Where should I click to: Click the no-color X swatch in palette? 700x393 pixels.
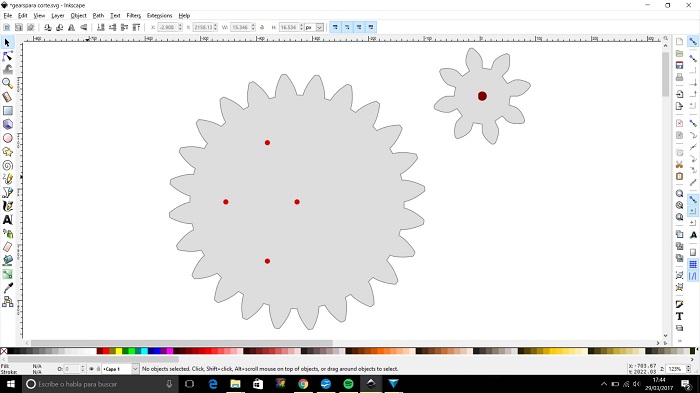(x=4, y=351)
